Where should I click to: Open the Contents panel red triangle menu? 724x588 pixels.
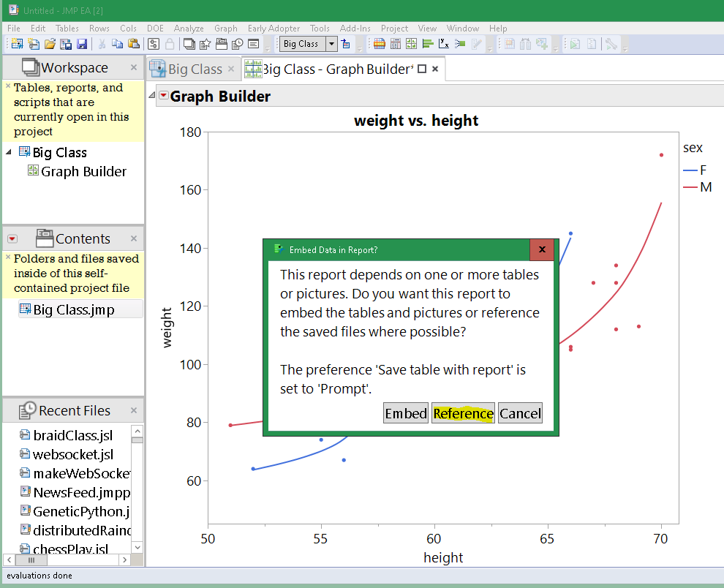pyautogui.click(x=12, y=239)
